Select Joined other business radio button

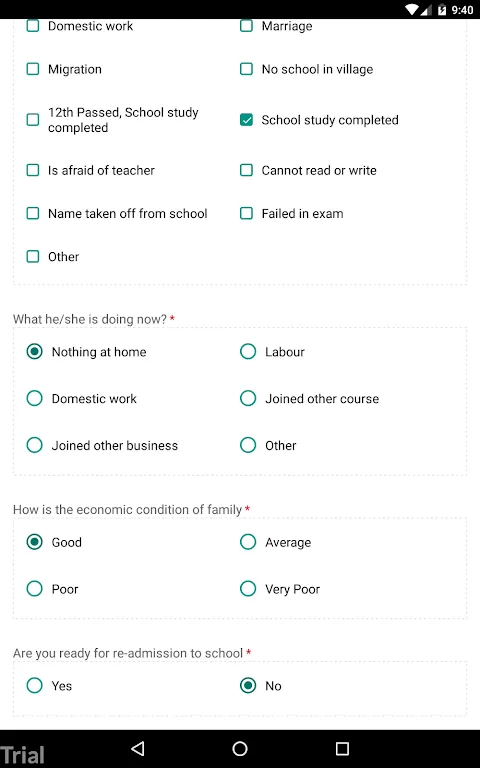pyautogui.click(x=34, y=445)
